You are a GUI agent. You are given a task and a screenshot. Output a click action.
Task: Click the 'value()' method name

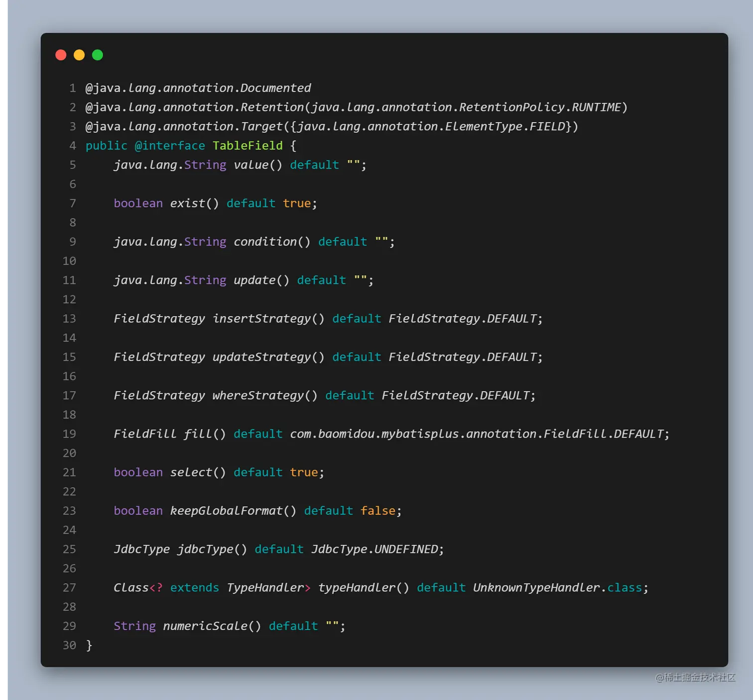point(258,165)
